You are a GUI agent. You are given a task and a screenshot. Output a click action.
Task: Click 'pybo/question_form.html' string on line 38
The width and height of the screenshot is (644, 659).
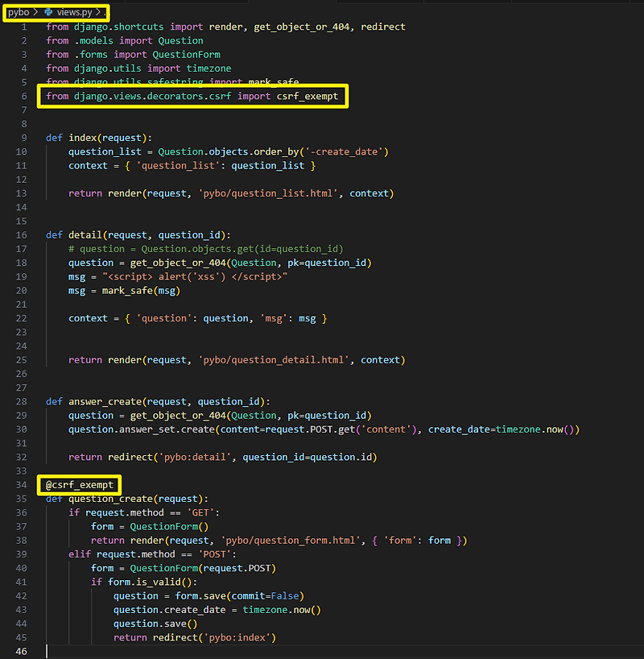(291, 540)
